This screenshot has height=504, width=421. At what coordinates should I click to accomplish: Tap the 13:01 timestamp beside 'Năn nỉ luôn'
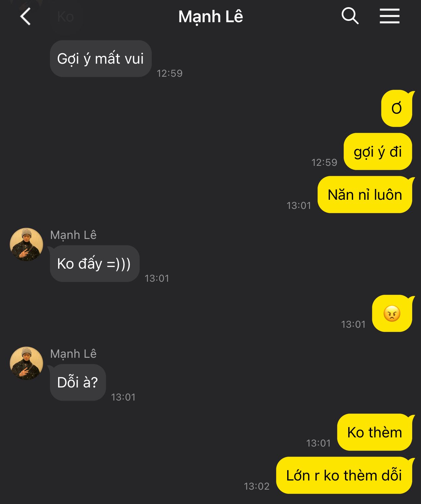coord(299,205)
